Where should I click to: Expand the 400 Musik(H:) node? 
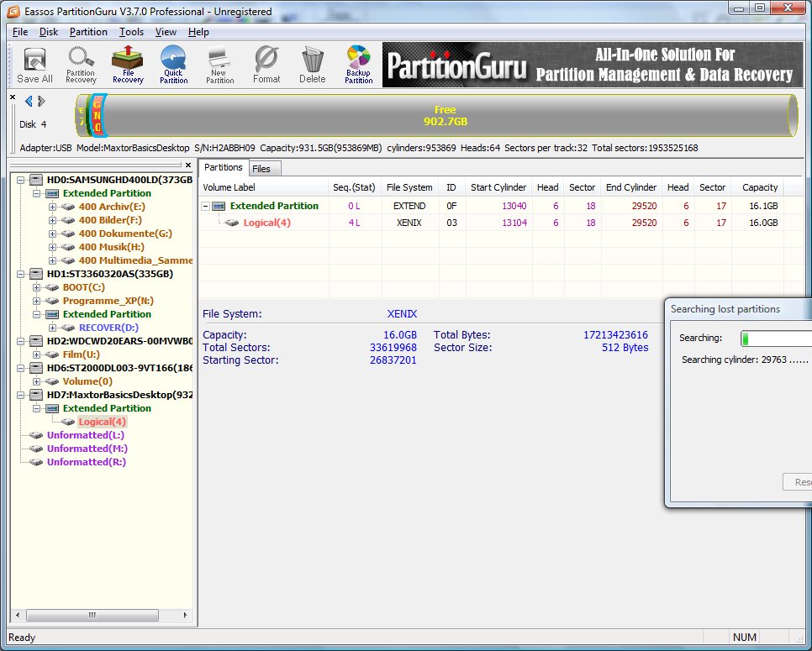click(52, 247)
